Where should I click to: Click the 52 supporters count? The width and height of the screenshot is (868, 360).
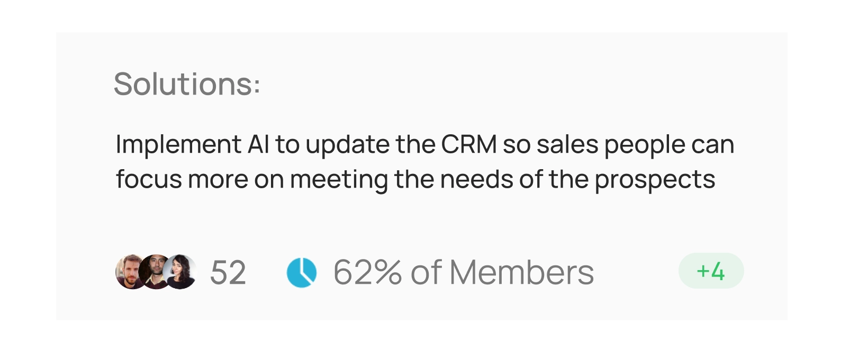click(228, 273)
